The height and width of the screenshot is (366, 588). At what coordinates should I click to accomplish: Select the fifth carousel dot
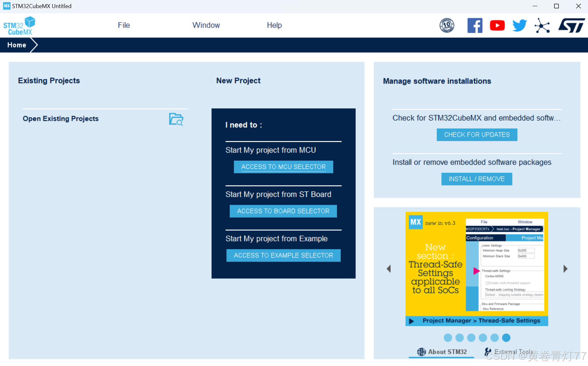(x=494, y=338)
